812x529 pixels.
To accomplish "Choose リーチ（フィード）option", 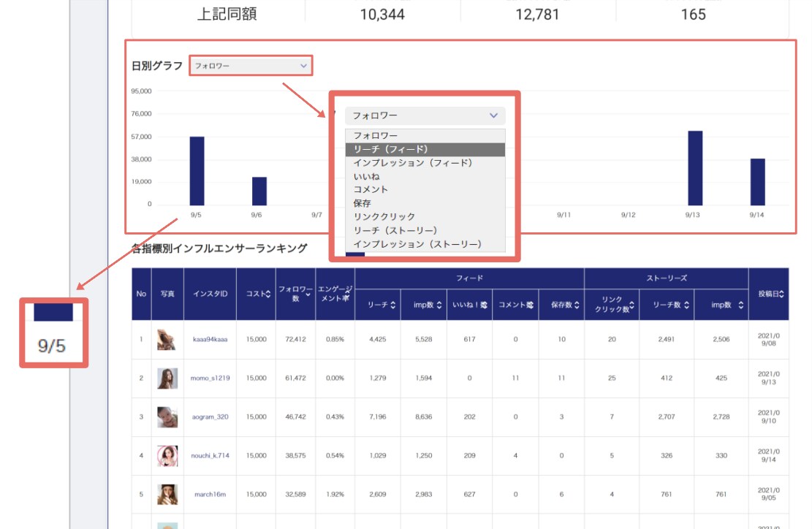I will pyautogui.click(x=425, y=149).
